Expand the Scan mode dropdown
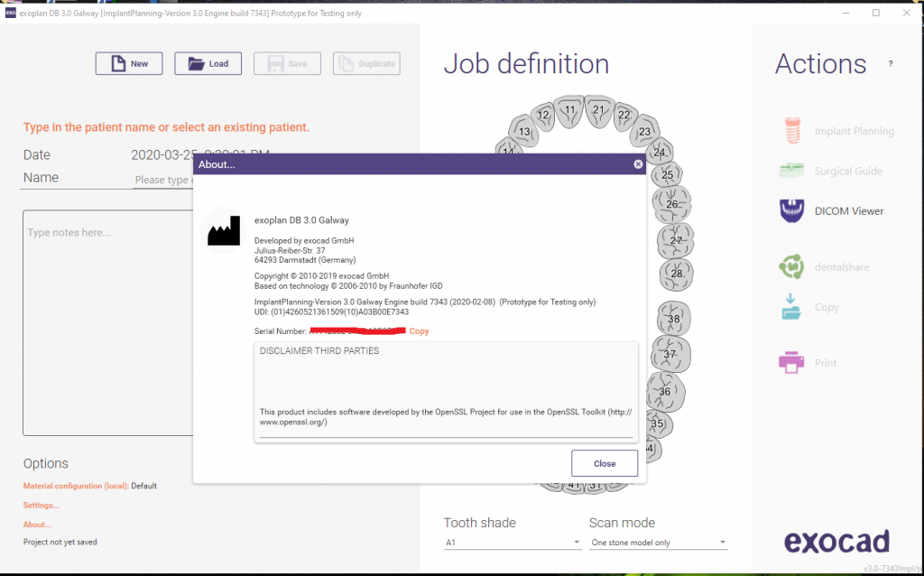Viewport: 924px width, 576px height. coord(658,543)
